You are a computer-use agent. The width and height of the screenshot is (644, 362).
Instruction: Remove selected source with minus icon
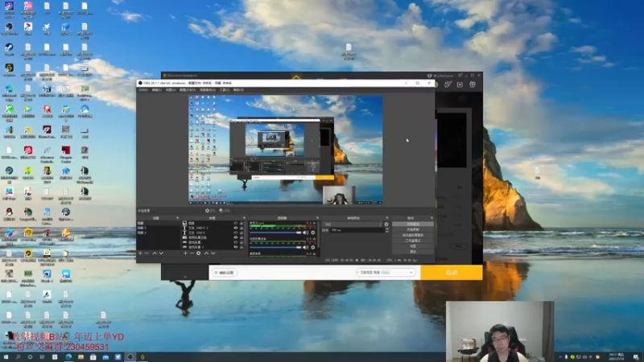[192, 253]
